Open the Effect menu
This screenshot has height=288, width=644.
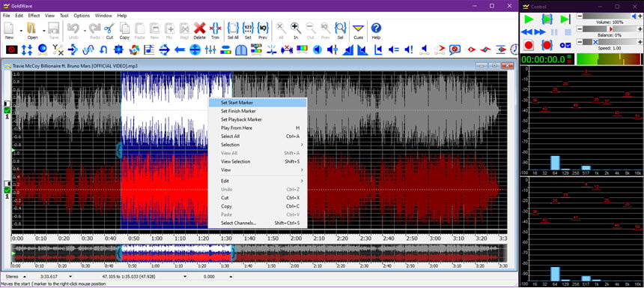(x=34, y=16)
